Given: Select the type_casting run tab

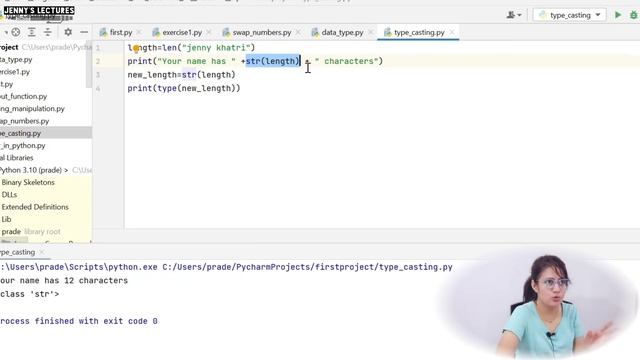Looking at the screenshot, I should coord(18,252).
